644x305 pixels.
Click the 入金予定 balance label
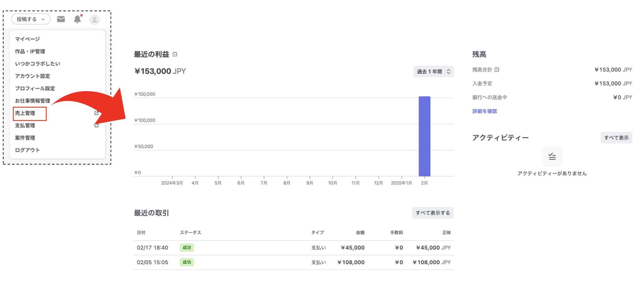click(482, 83)
